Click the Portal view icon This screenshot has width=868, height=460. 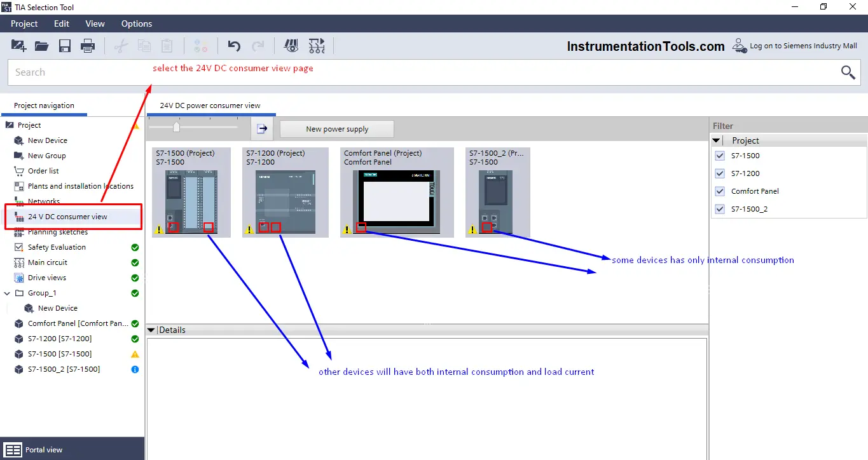(13, 449)
